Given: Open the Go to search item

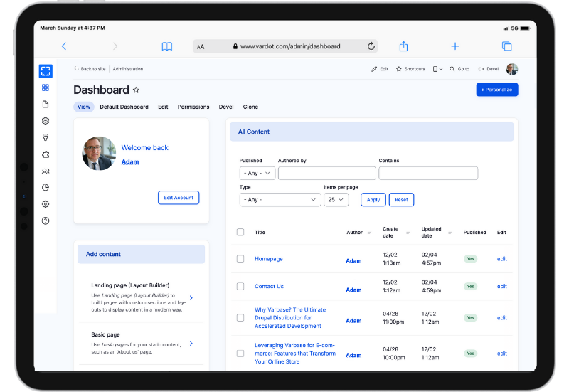Looking at the screenshot, I should (x=459, y=69).
